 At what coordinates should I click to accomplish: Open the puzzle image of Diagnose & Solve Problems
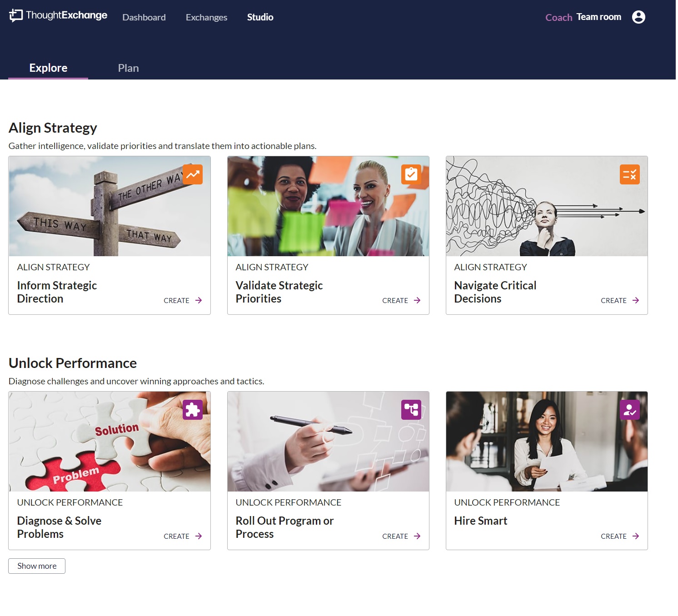pyautogui.click(x=110, y=442)
